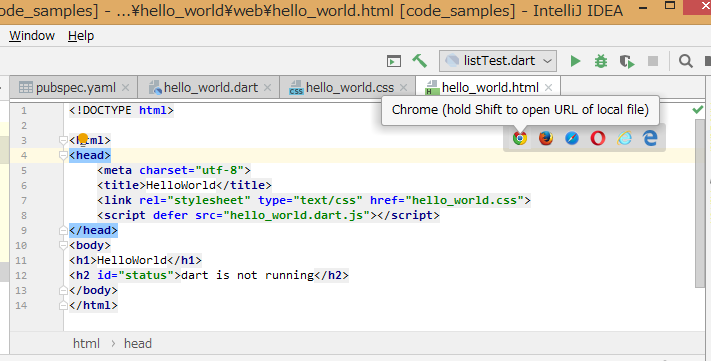Screen dimensions: 711x361
Task: Click the 'head' breadcrumb at the bottom
Action: (138, 344)
